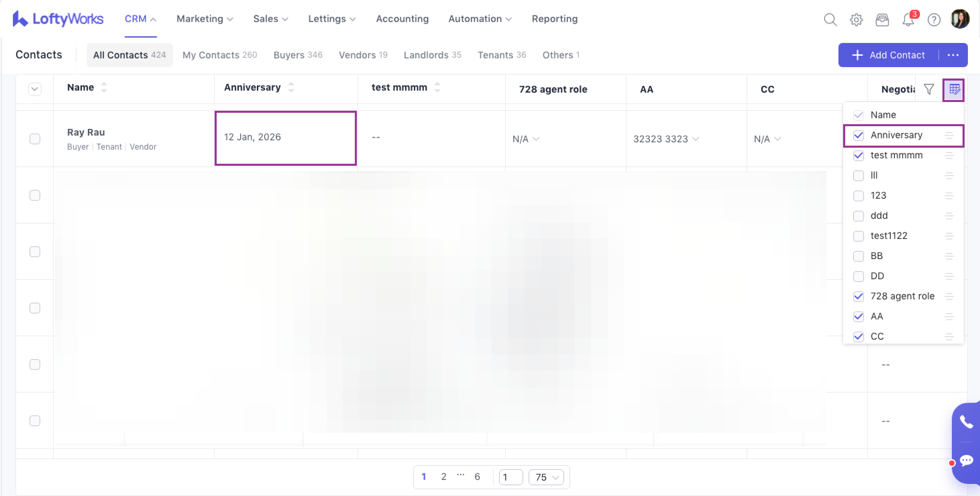Select the Ray Rau row checkbox
This screenshot has height=496, width=980.
[x=35, y=139]
